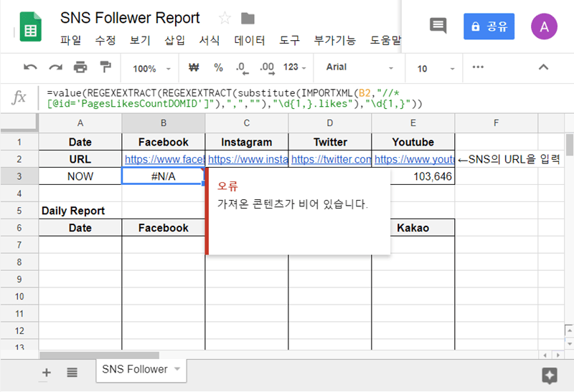Viewport: 574px width, 392px height.
Task: Open the Twitter URL link in D2
Action: [x=331, y=159]
